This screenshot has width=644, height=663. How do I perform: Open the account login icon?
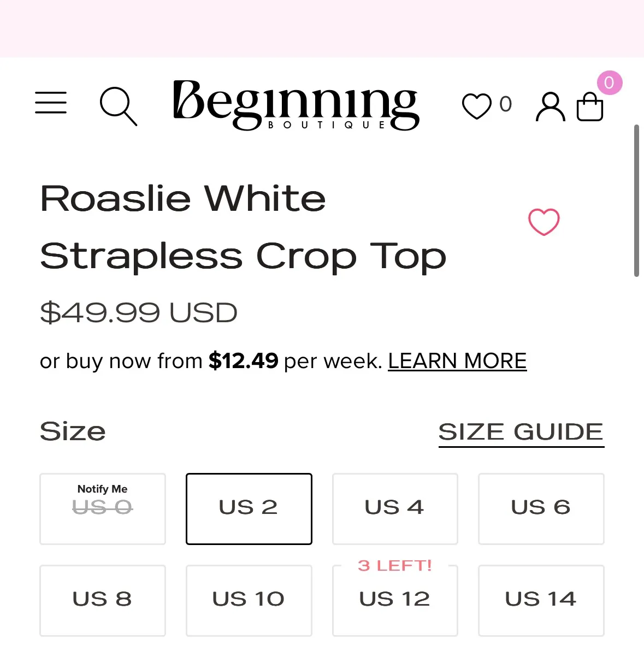point(550,107)
